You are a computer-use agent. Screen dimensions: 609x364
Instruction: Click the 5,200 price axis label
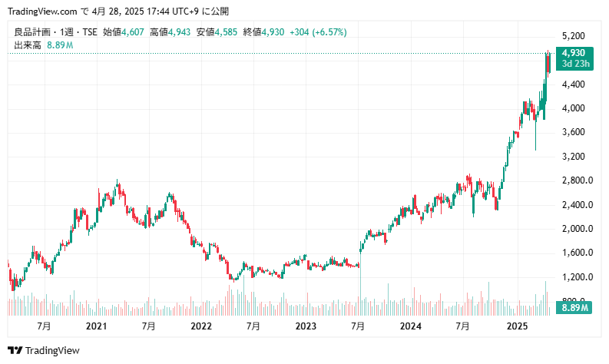click(573, 36)
